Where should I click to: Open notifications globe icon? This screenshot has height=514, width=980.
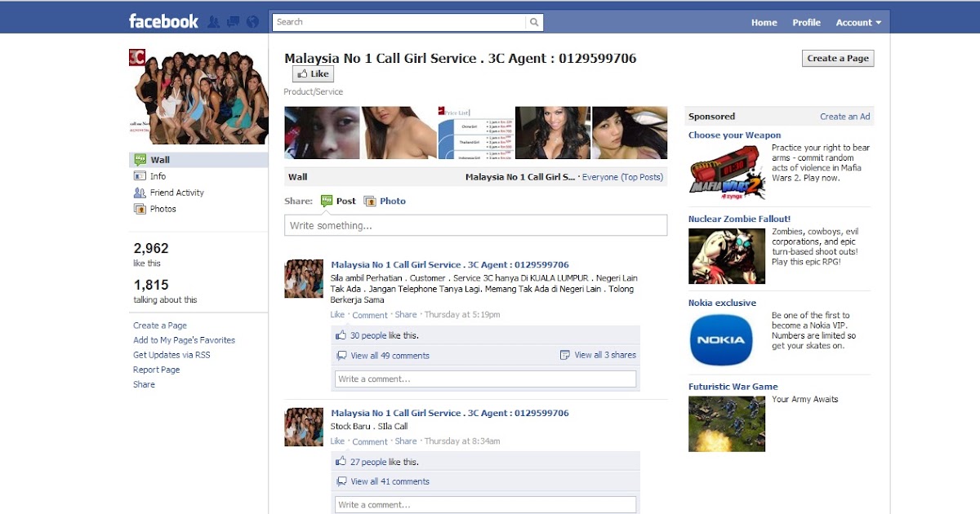253,22
